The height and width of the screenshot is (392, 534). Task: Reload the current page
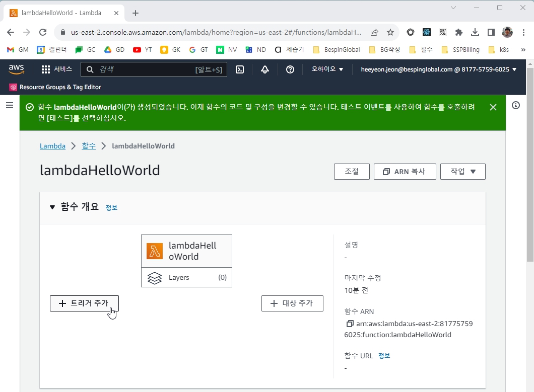(43, 32)
